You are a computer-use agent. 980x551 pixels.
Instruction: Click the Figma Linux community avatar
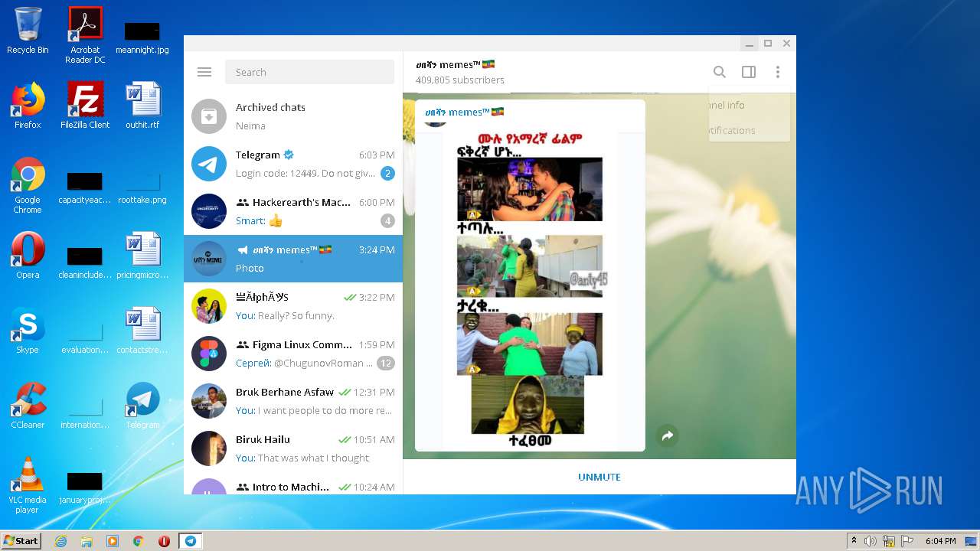[209, 354]
